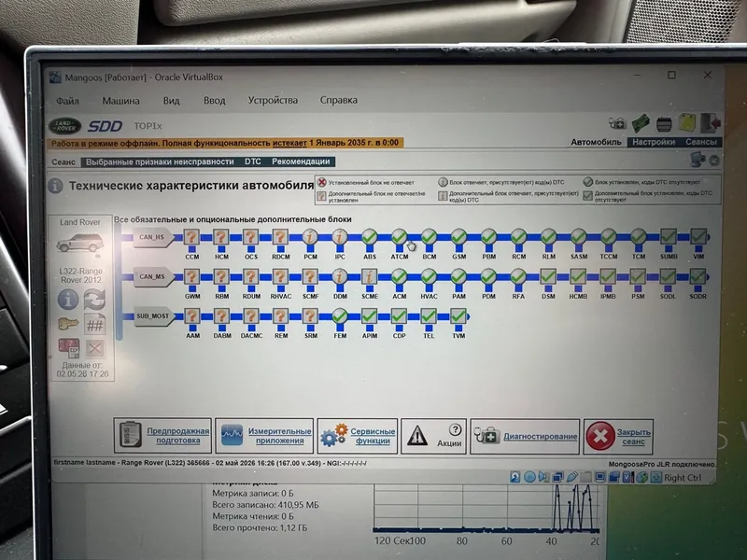Image resolution: width=747 pixels, height=560 pixels.
Task: Select the SODR module icon
Action: pyautogui.click(x=698, y=276)
